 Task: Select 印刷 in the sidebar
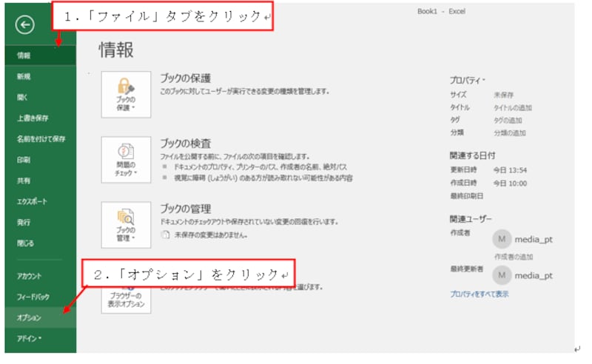coord(41,160)
